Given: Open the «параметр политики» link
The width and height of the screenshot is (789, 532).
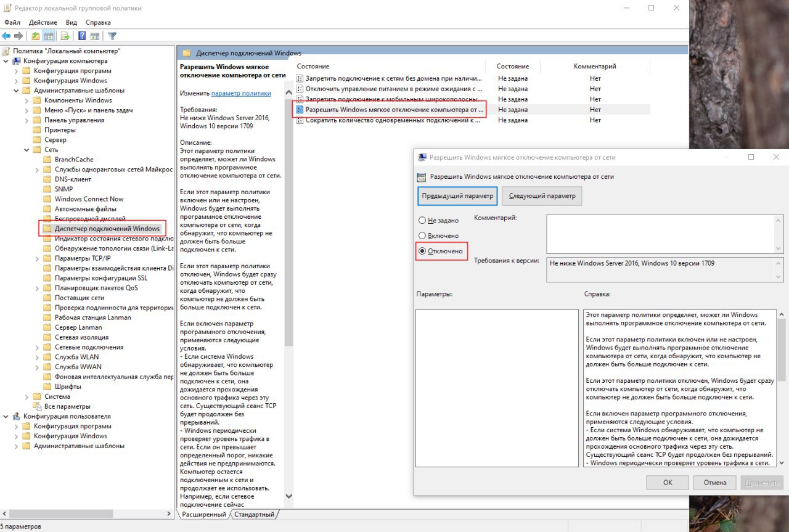Looking at the screenshot, I should click(x=241, y=93).
